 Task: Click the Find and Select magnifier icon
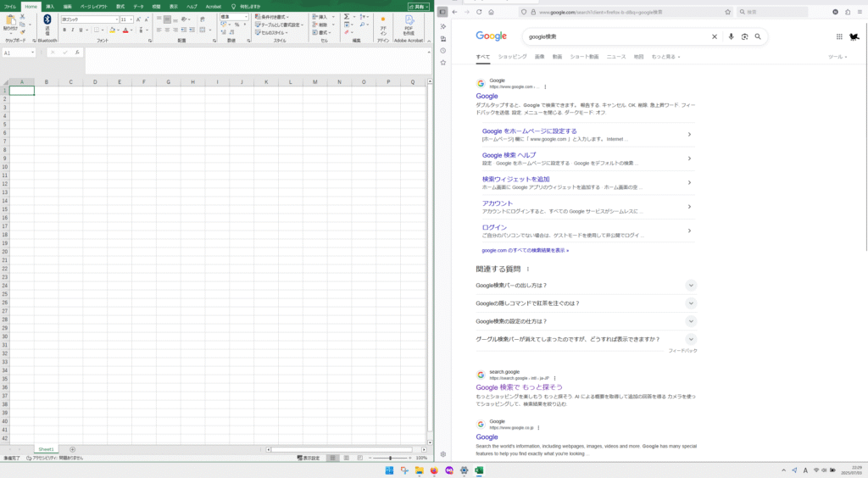(362, 25)
